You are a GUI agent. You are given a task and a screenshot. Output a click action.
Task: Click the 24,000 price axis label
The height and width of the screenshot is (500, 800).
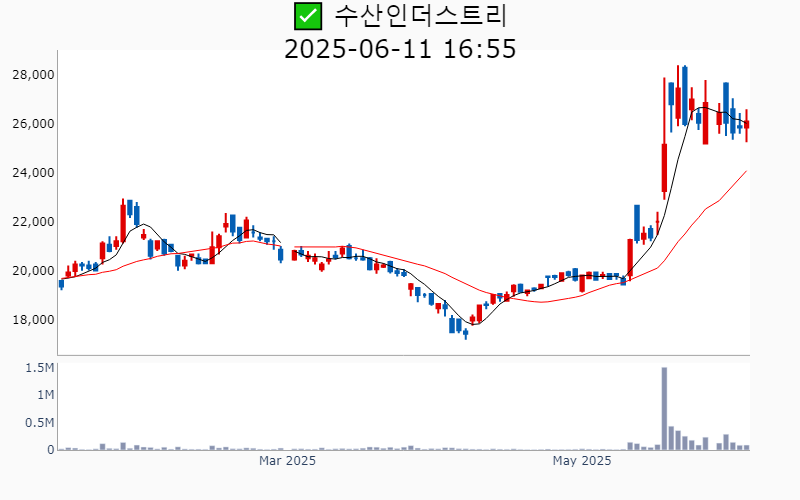[x=33, y=173]
